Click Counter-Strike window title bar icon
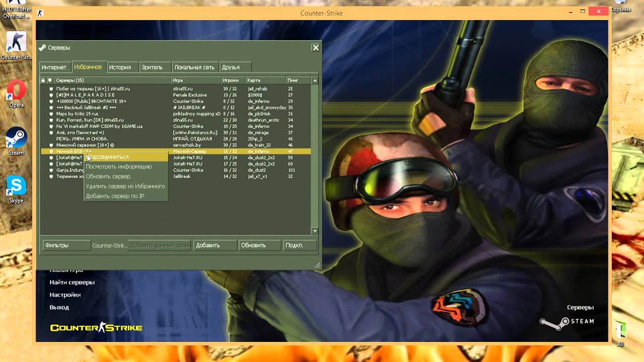The image size is (644, 362). coord(40,13)
